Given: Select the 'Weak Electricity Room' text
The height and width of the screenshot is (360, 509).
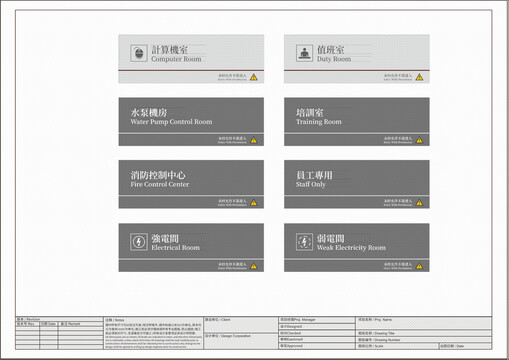Looking at the screenshot, I should [x=351, y=248].
